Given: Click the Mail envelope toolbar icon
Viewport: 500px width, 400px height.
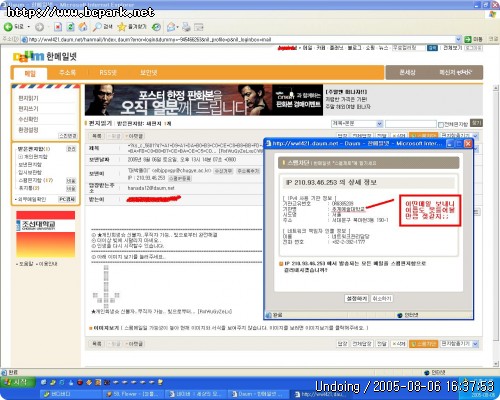Looking at the screenshot, I should click(171, 27).
